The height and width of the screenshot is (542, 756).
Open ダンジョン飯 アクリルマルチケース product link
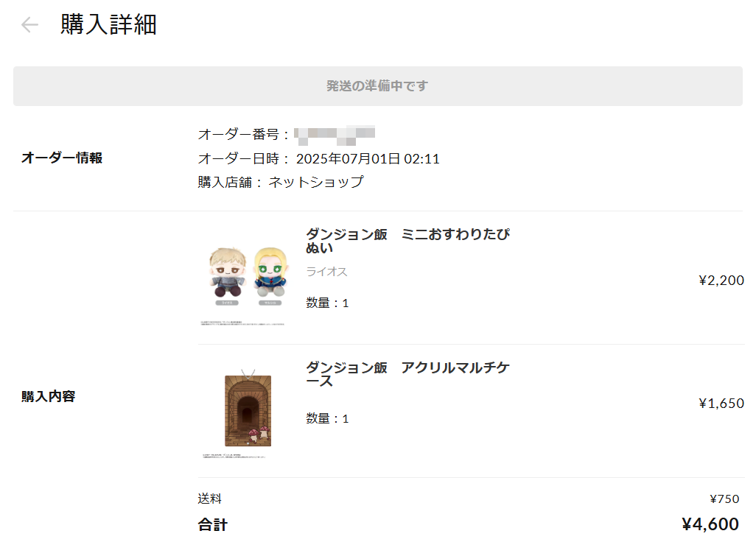[407, 374]
